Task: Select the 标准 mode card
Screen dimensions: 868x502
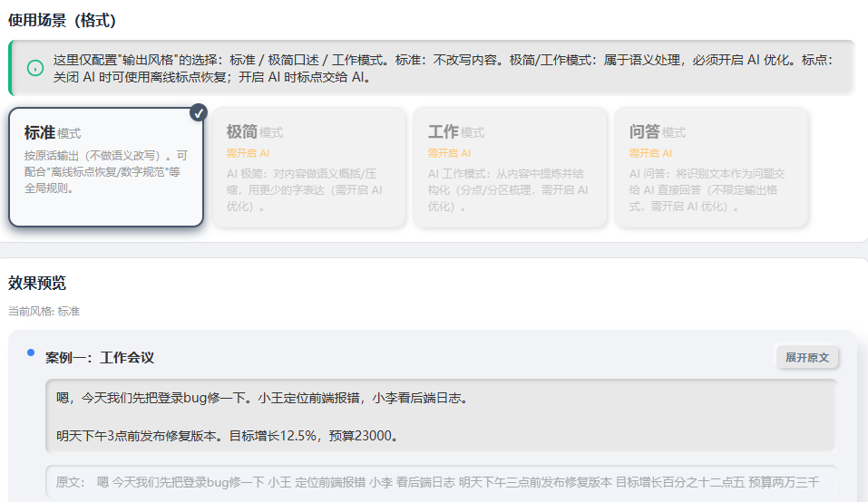Action: pos(106,167)
